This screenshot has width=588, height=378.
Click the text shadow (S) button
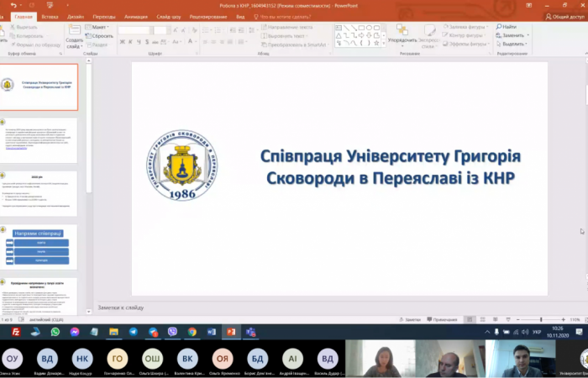point(147,42)
